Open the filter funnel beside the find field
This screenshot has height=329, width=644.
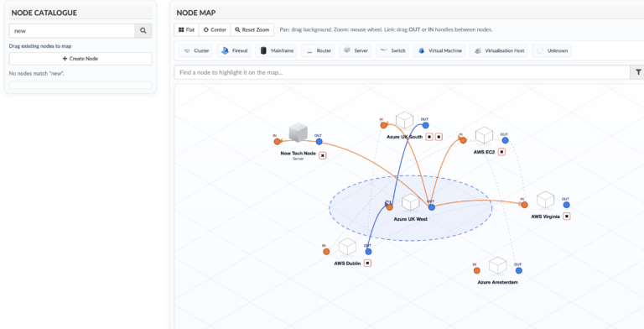pyautogui.click(x=638, y=72)
